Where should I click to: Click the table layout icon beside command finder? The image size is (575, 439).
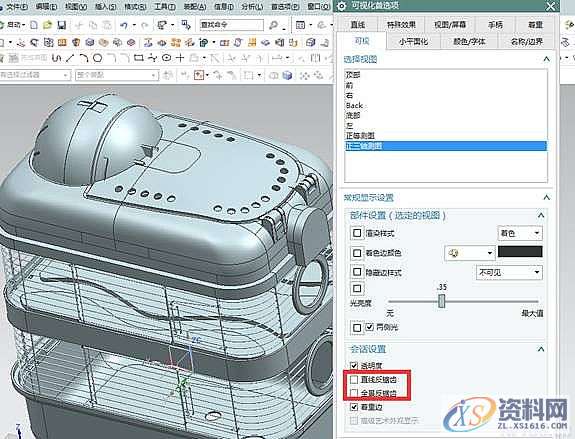pos(300,25)
